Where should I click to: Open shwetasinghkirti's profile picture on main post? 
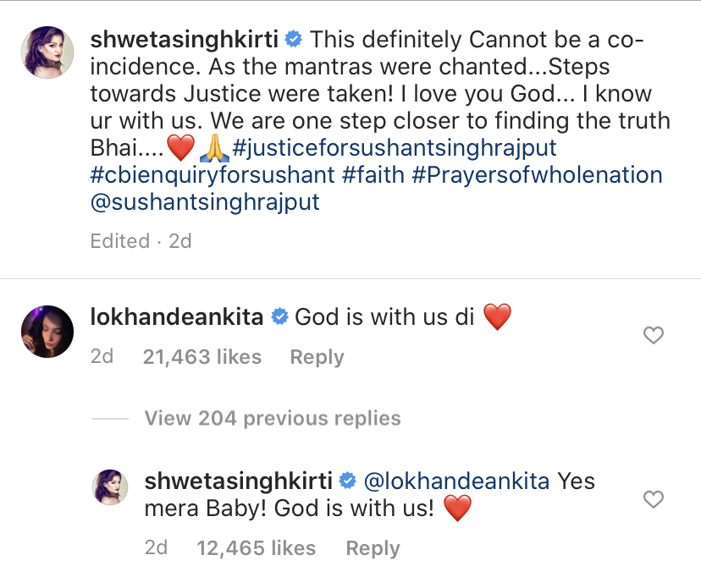(47, 52)
